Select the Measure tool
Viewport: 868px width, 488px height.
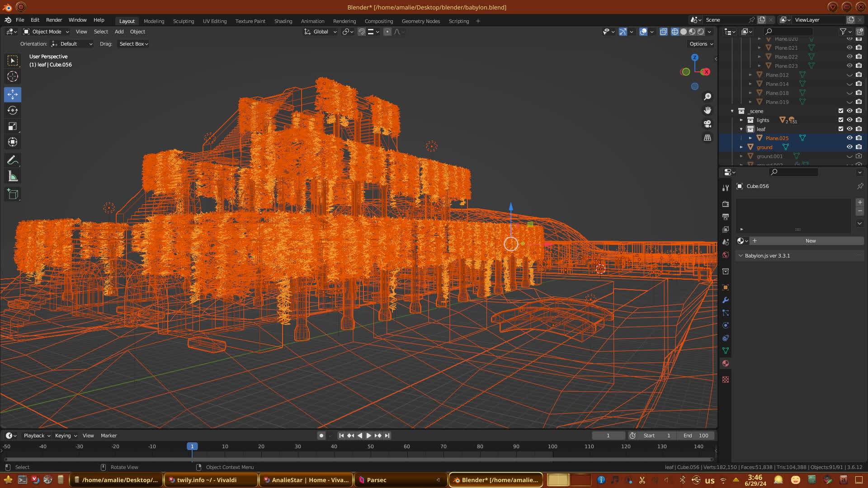click(x=13, y=176)
